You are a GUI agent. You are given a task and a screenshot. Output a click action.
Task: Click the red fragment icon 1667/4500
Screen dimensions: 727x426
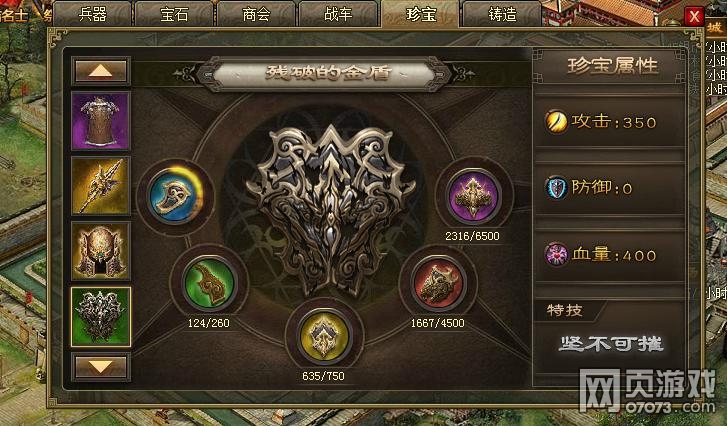(x=438, y=283)
